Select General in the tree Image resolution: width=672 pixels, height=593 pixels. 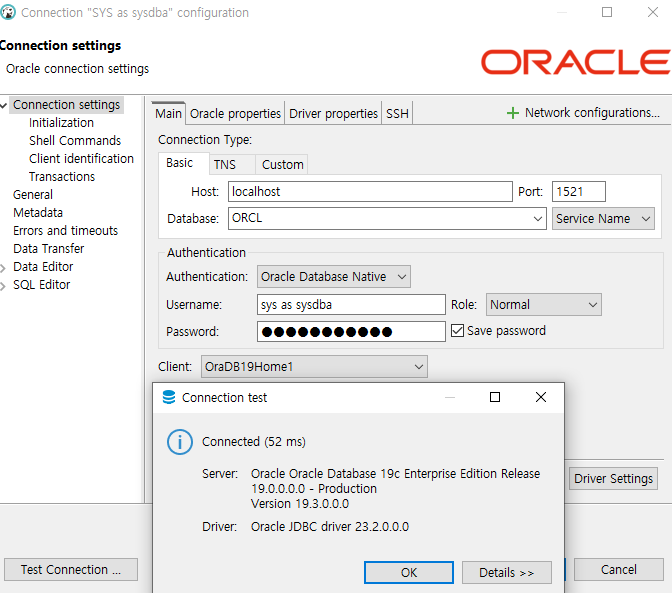[33, 195]
